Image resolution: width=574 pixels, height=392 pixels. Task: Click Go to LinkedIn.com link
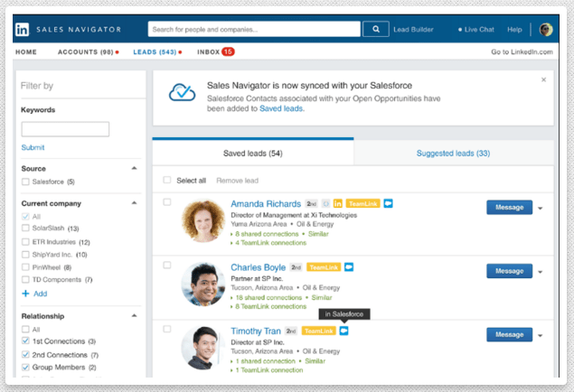(522, 51)
